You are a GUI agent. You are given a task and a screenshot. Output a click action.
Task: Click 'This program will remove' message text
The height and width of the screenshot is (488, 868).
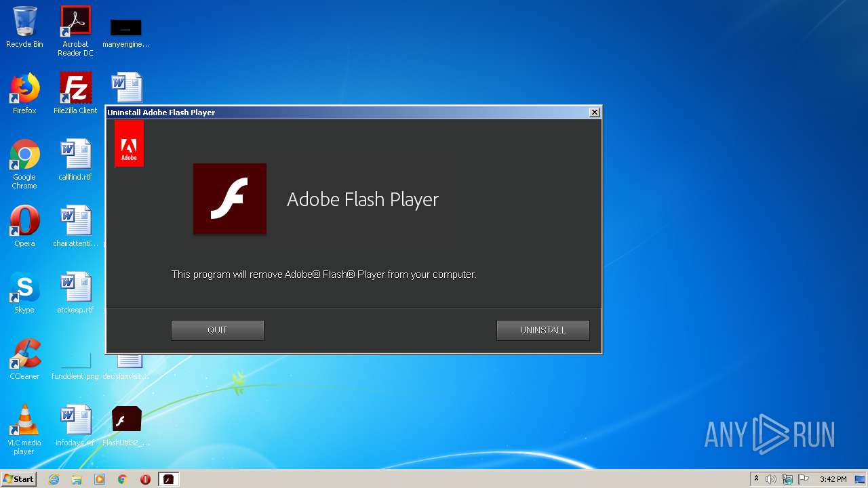pyautogui.click(x=323, y=274)
